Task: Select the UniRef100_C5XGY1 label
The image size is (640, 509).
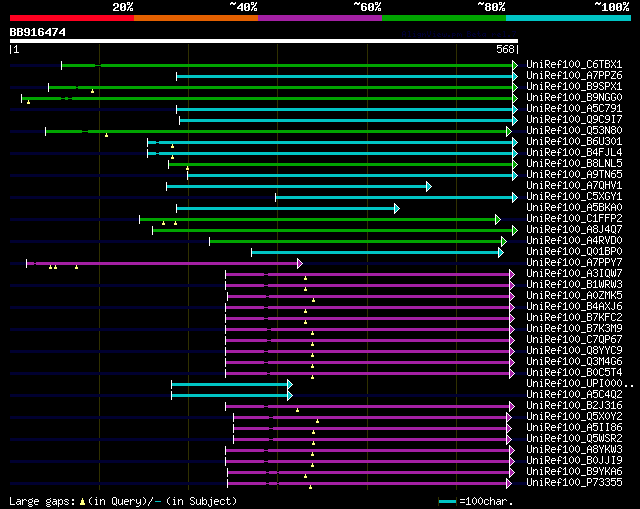Action: [x=574, y=197]
